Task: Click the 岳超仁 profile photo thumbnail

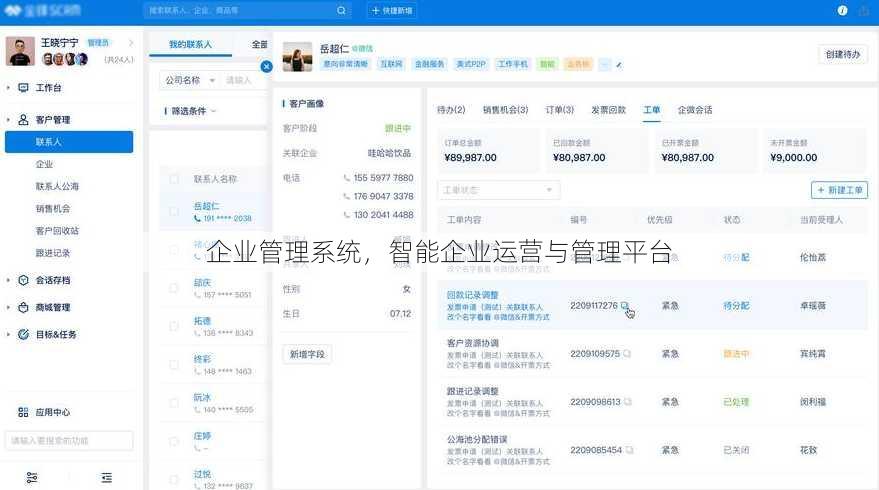Action: [x=297, y=57]
